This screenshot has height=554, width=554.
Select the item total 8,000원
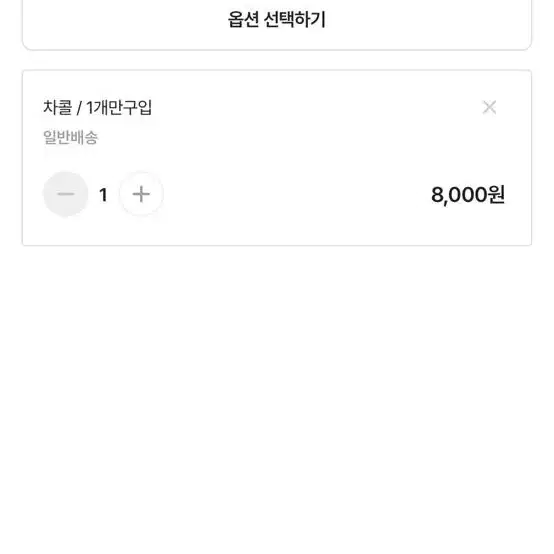pos(468,195)
